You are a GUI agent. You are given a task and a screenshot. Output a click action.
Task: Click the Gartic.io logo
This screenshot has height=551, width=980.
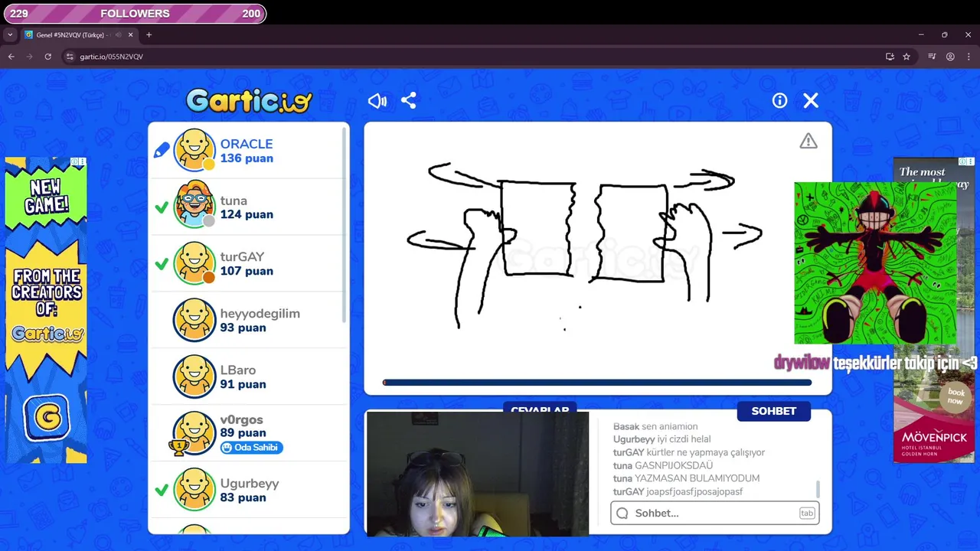249,100
